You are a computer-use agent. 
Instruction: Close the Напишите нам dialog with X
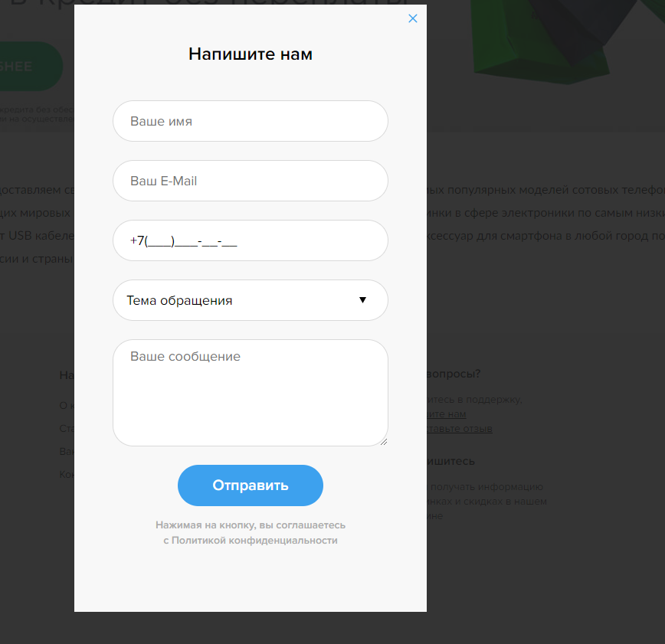tap(413, 18)
